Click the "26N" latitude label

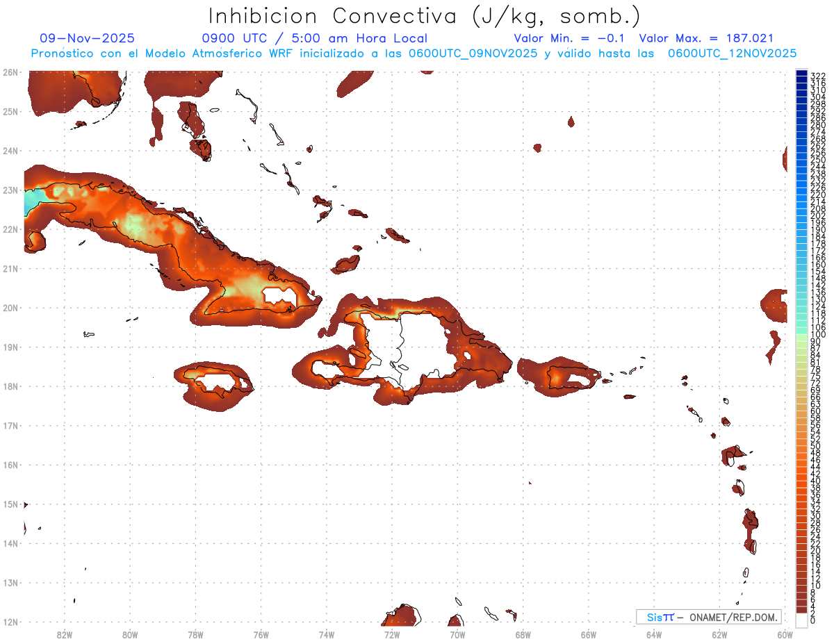tap(10, 72)
